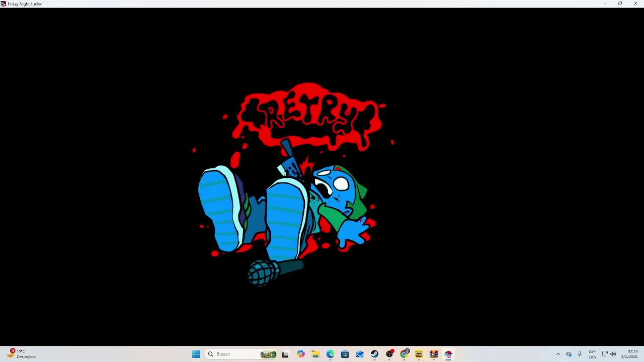Screen dimensions: 644x362
Task: Minimize the Friday Night Funkin' window
Action: 605,4
